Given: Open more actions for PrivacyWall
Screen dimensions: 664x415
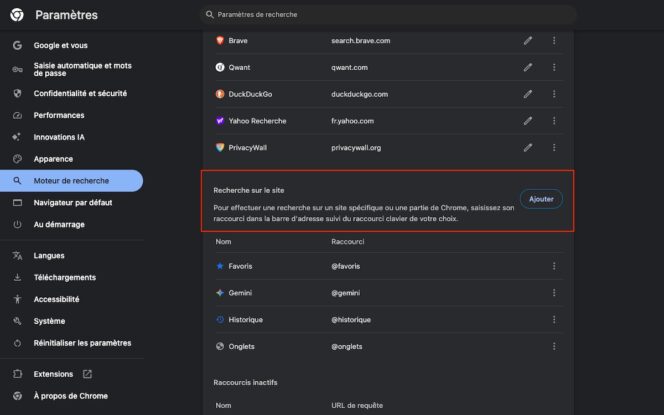Looking at the screenshot, I should click(554, 147).
